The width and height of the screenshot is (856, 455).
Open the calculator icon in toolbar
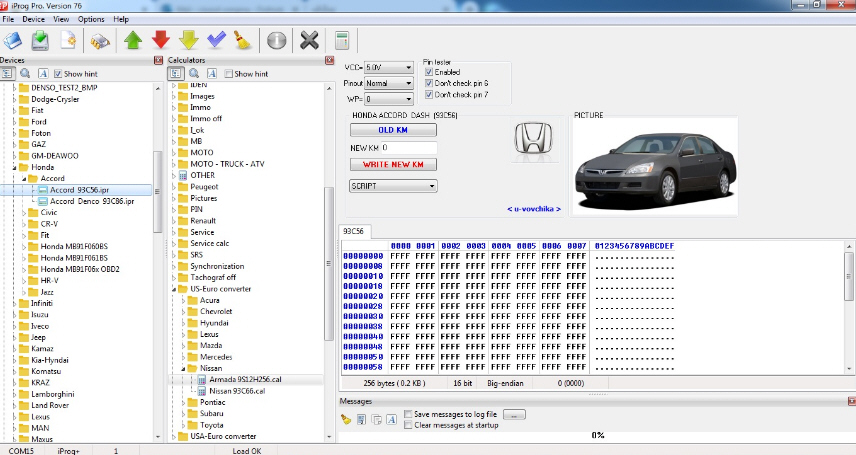pyautogui.click(x=342, y=41)
